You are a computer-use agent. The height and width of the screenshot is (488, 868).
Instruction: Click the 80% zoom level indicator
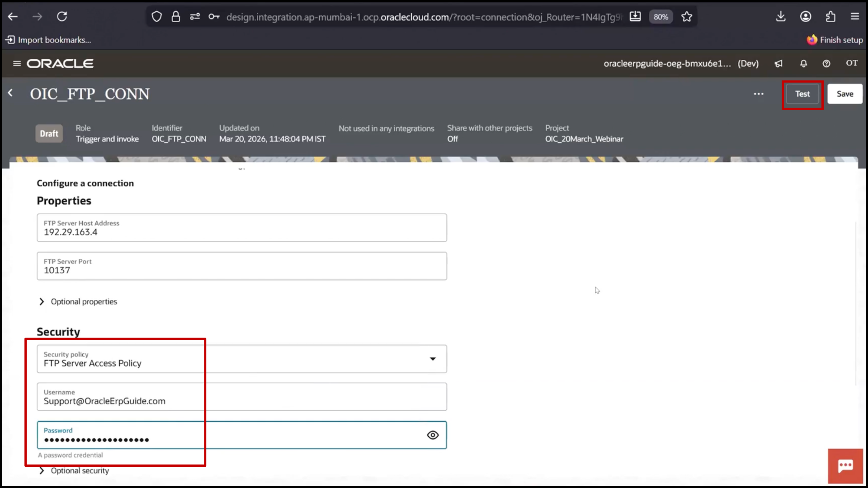click(x=660, y=17)
